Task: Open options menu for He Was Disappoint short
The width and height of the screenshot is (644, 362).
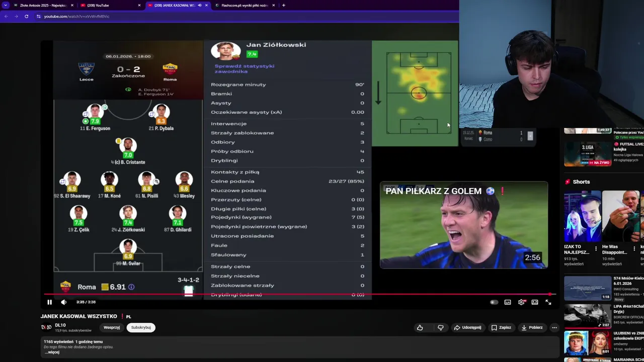Action: pos(634,249)
